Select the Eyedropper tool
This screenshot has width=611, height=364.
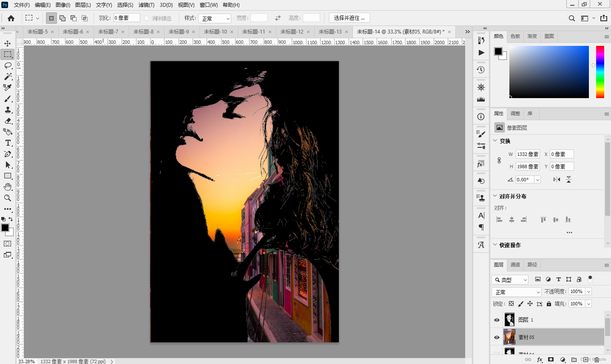[7, 87]
